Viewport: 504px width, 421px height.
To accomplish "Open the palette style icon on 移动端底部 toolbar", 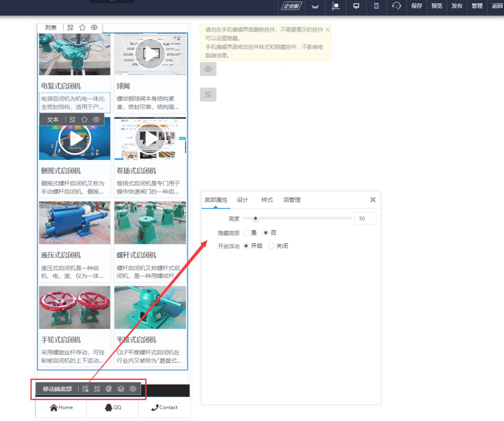I will tap(109, 389).
